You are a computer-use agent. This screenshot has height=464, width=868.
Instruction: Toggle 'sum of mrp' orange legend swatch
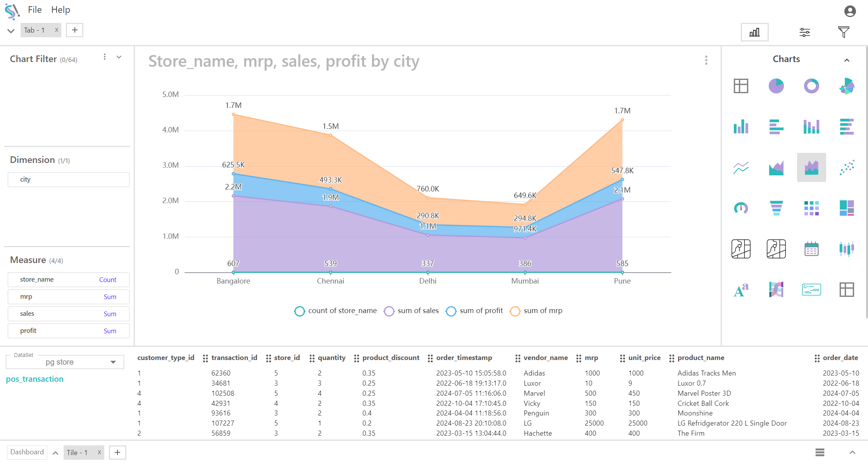pyautogui.click(x=515, y=311)
